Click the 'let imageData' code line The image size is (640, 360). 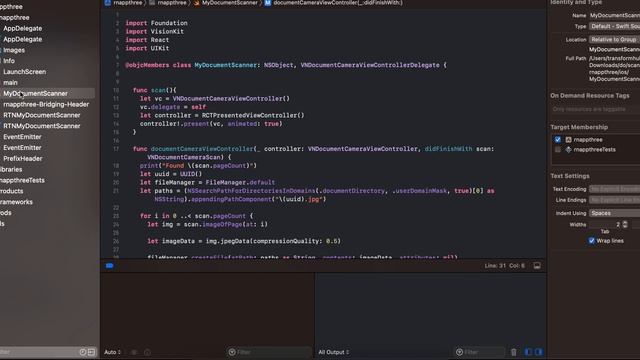pos(244,241)
